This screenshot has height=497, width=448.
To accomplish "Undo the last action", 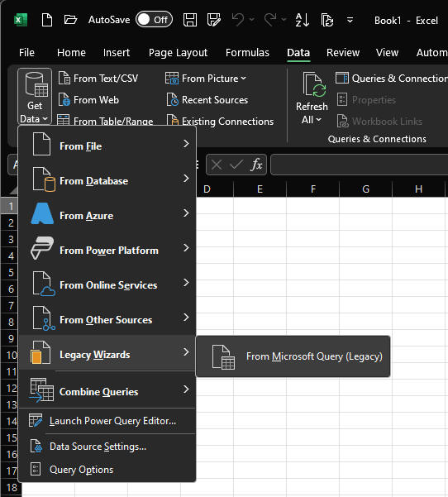I will [x=237, y=20].
